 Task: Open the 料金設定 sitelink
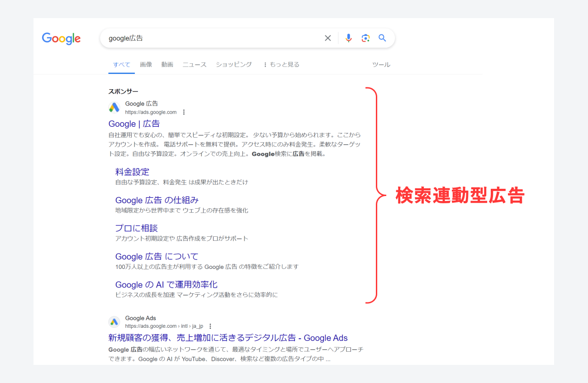coord(132,172)
